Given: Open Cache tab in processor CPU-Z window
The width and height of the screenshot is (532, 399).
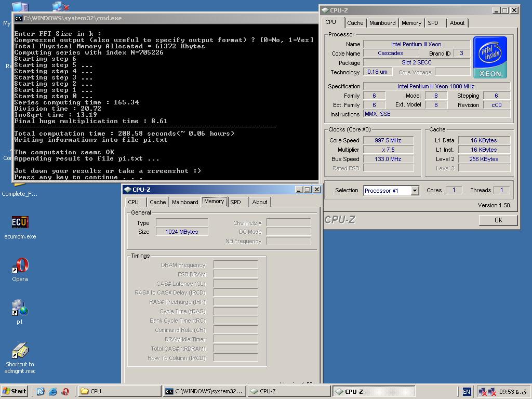Looking at the screenshot, I should [x=355, y=23].
